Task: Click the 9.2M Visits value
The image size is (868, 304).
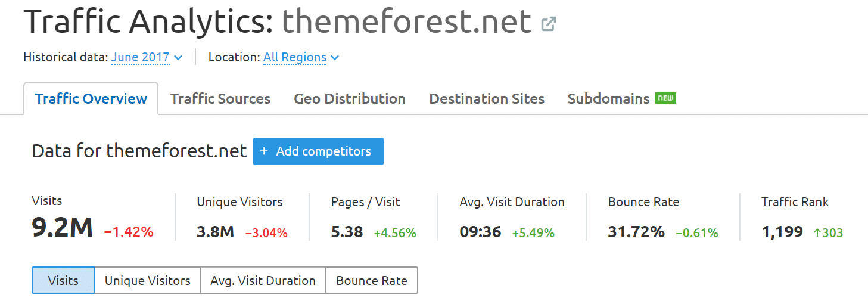Action: [63, 228]
